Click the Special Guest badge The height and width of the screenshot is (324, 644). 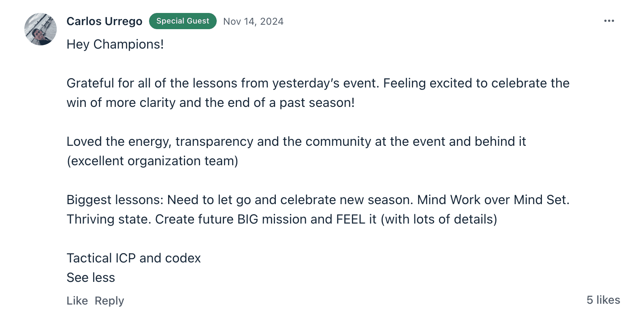[x=183, y=21]
